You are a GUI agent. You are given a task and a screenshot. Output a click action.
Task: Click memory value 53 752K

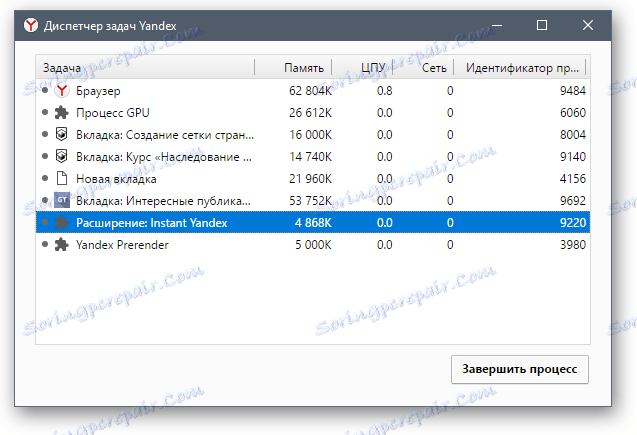pyautogui.click(x=310, y=200)
